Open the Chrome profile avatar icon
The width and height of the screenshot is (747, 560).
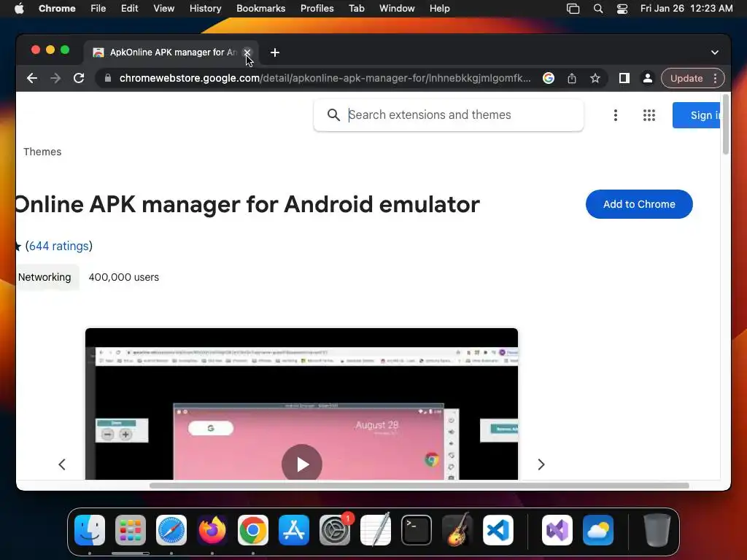[648, 78]
